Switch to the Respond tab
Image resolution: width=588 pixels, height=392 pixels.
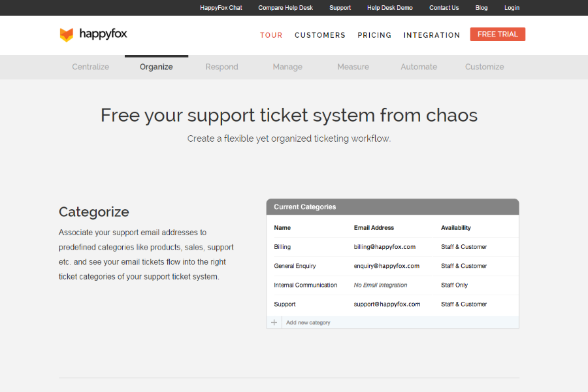pos(221,67)
